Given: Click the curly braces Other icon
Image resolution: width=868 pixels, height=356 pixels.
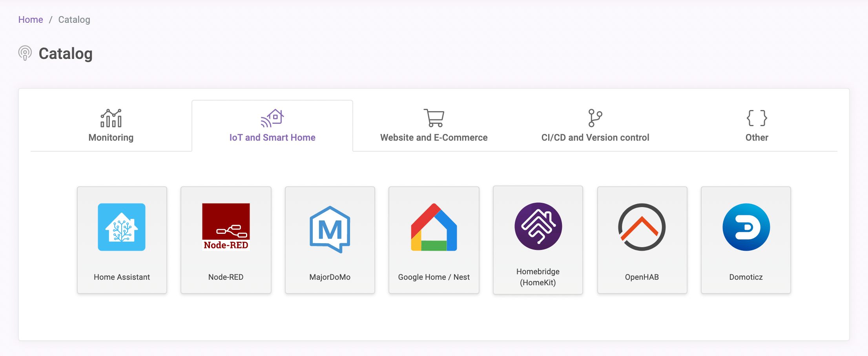Looking at the screenshot, I should pos(757,118).
